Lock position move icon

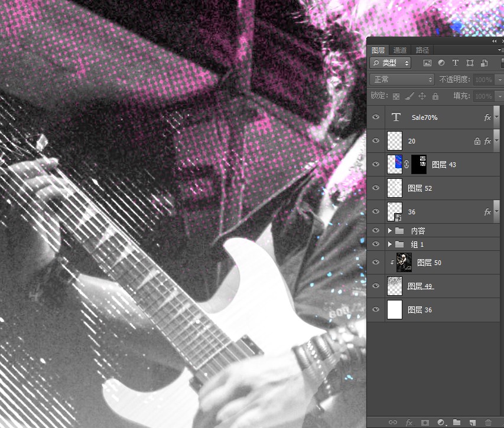422,96
